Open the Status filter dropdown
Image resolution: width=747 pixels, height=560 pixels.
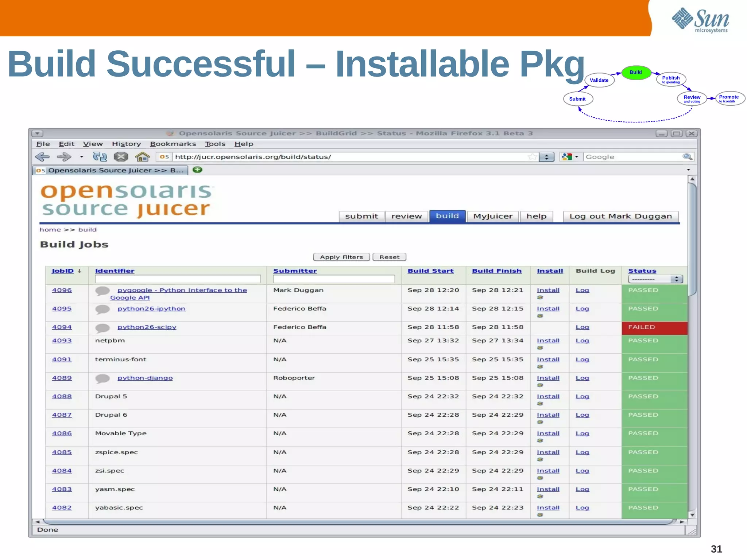(x=655, y=279)
